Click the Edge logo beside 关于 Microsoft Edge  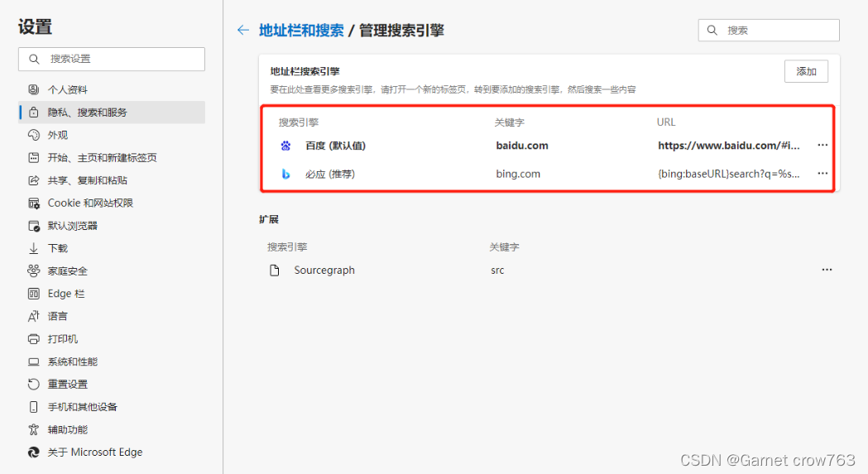[34, 452]
